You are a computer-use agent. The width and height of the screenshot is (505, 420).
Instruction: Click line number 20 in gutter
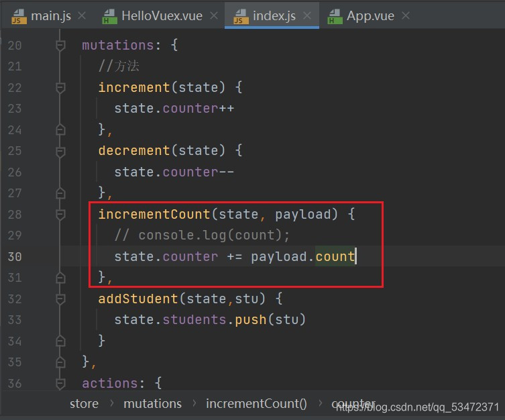click(15, 46)
